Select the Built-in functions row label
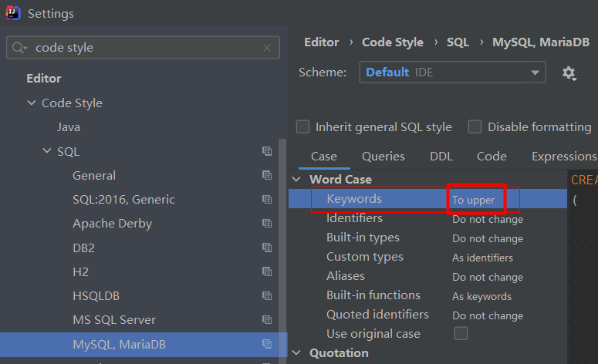Image resolution: width=598 pixels, height=364 pixels. click(373, 295)
